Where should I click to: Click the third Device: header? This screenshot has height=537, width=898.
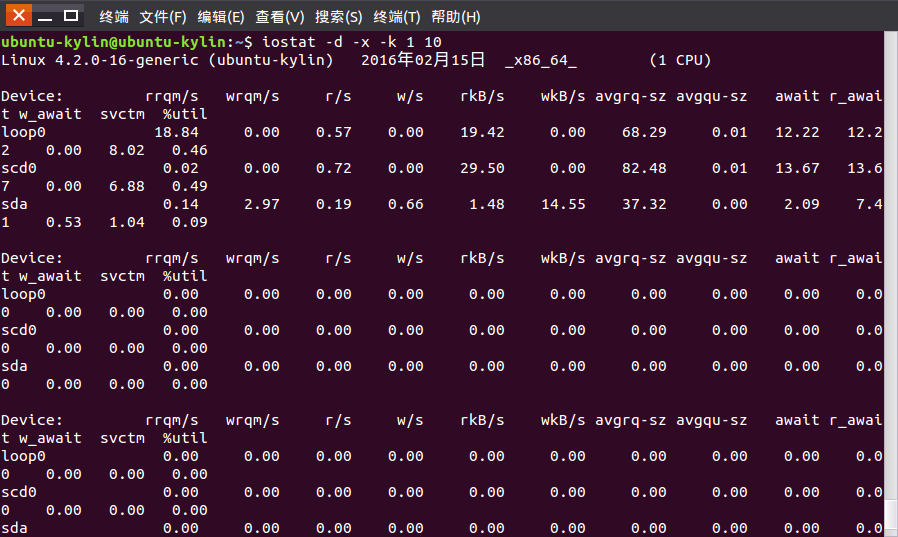coord(32,420)
